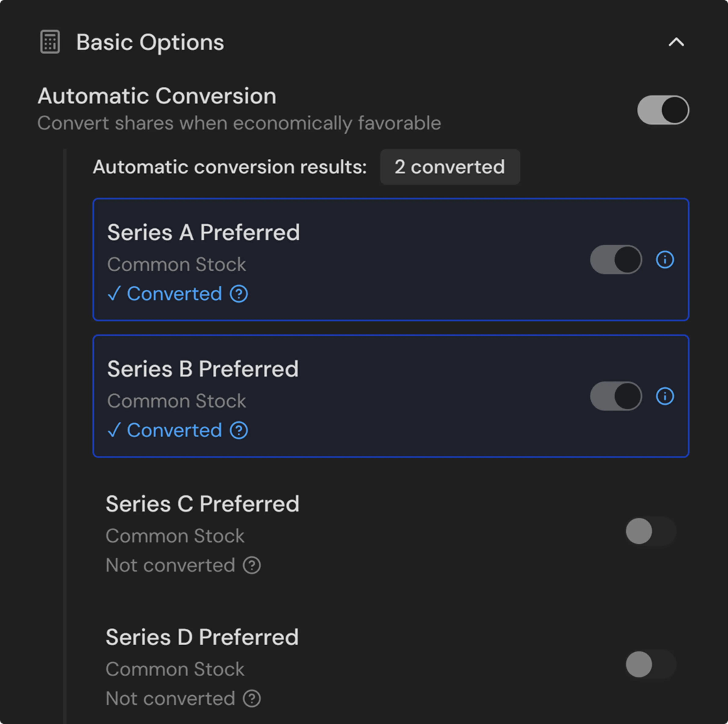Click info icon for Series A Preferred
Image resolution: width=728 pixels, height=724 pixels.
pyautogui.click(x=665, y=260)
